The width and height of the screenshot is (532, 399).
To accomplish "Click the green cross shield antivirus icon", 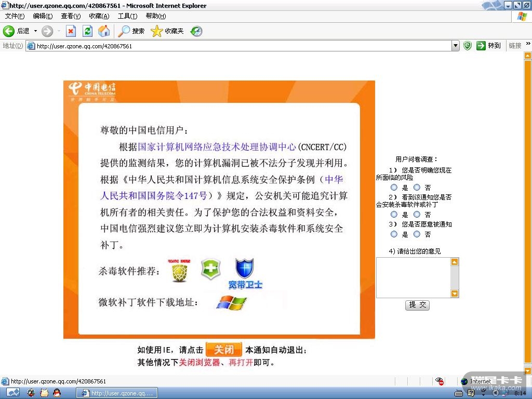I will click(x=210, y=269).
